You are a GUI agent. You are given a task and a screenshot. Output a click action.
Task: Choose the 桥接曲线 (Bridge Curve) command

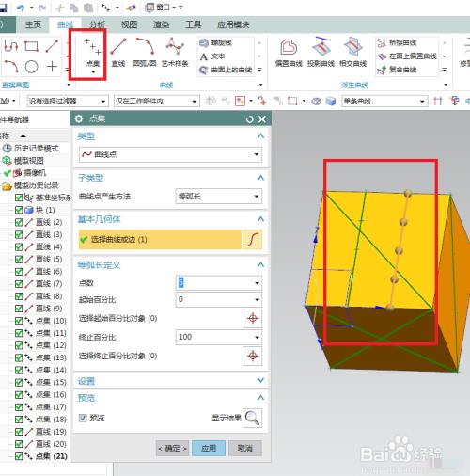coord(397,42)
